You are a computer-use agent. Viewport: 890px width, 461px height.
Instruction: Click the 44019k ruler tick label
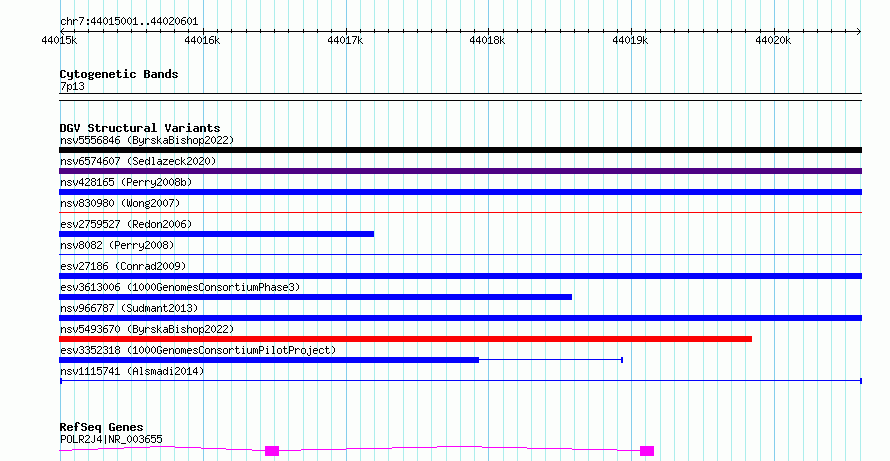tap(630, 40)
